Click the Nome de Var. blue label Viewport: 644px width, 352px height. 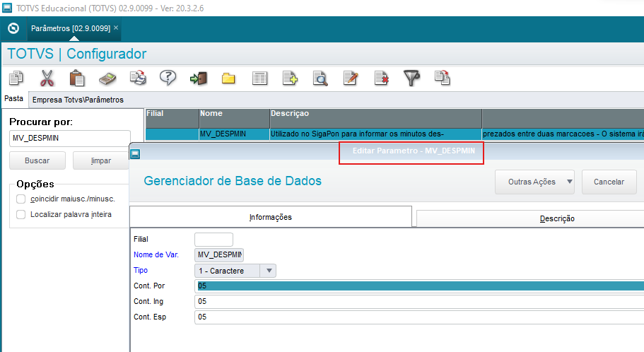click(156, 254)
